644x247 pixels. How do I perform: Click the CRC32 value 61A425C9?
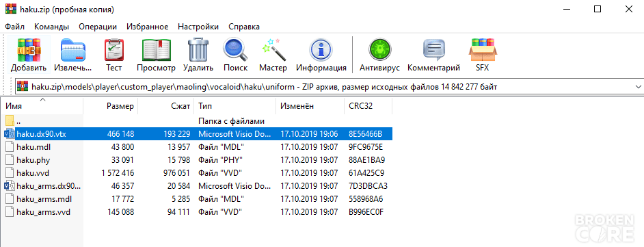[366, 173]
